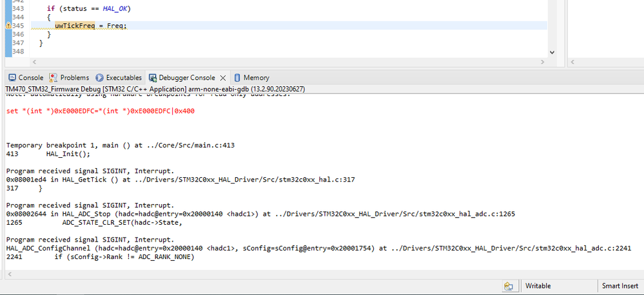Click the status bar icon left of Writable
644x295 pixels.
coord(509,286)
